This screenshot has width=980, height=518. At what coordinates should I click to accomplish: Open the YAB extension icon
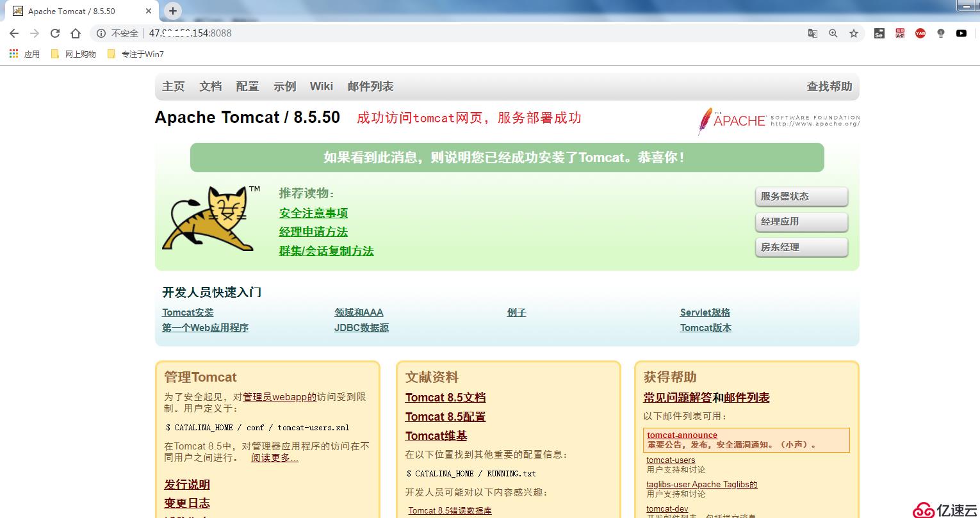tap(920, 33)
